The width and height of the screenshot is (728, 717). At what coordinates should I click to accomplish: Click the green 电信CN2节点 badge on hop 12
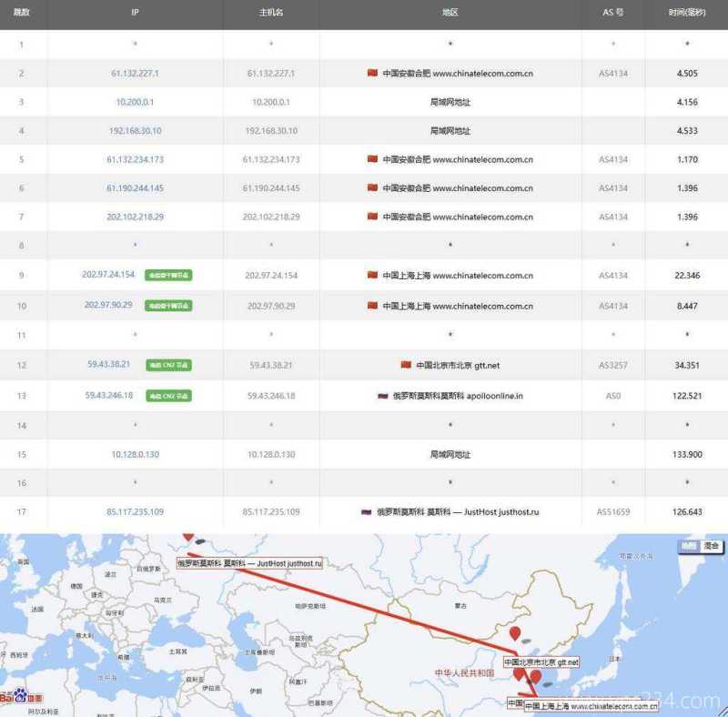(167, 365)
